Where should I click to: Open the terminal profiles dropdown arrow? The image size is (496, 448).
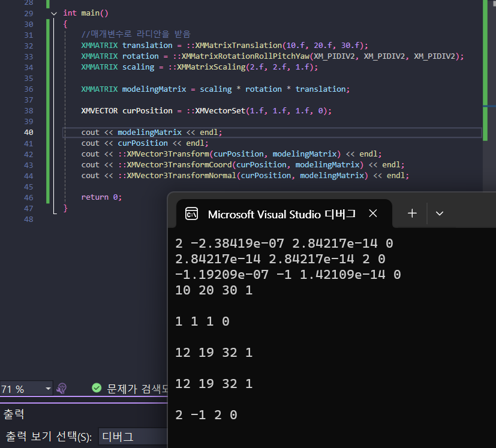440,214
